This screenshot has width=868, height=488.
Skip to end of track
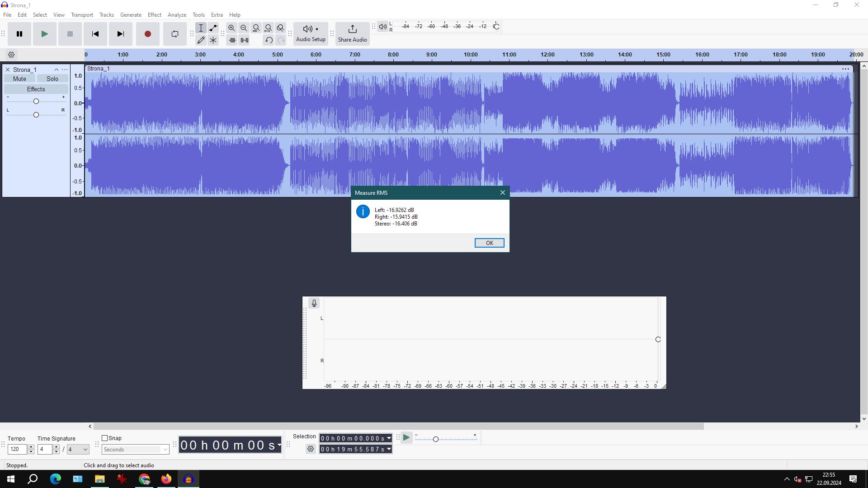coord(120,34)
